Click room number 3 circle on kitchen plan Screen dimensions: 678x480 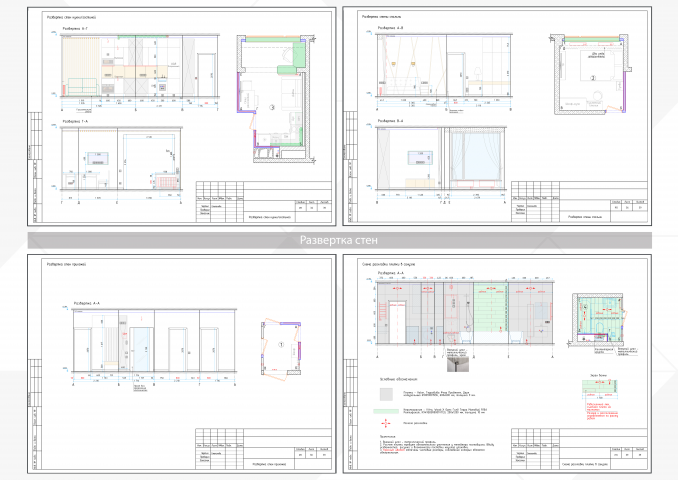[272, 107]
